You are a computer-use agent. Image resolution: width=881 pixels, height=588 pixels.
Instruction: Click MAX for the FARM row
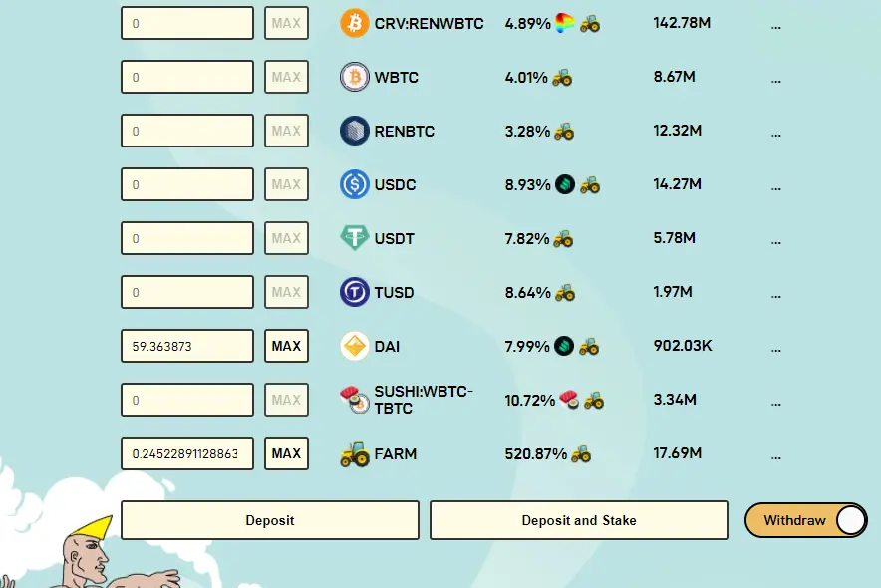(x=287, y=453)
